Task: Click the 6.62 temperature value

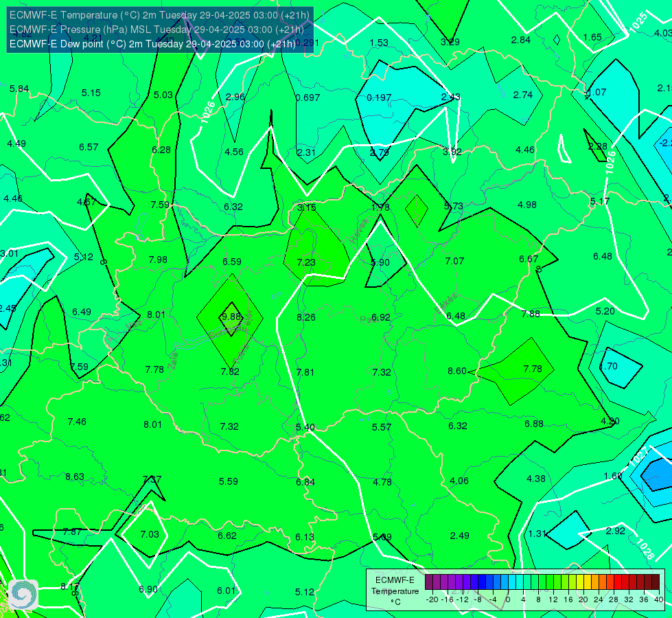Action: (227, 536)
